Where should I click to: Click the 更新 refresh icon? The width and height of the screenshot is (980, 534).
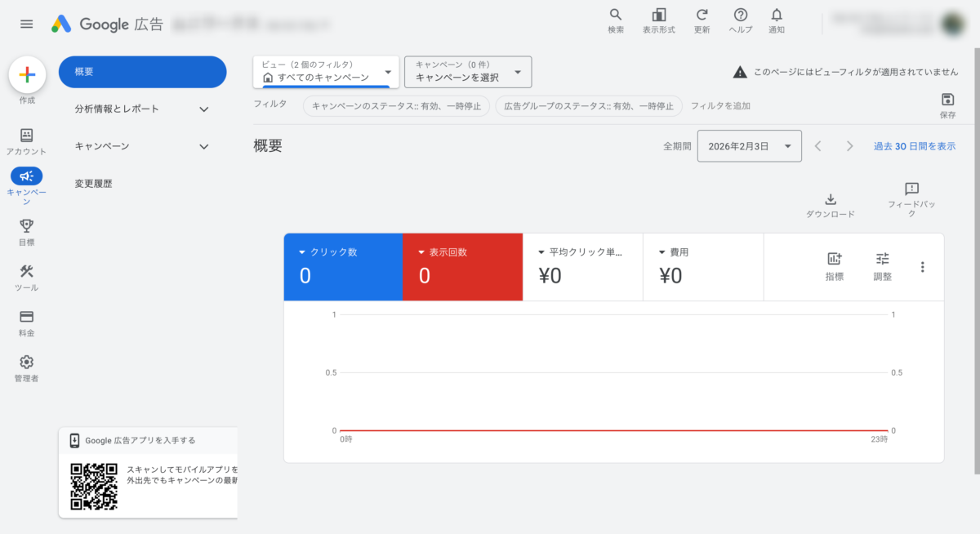pos(702,15)
